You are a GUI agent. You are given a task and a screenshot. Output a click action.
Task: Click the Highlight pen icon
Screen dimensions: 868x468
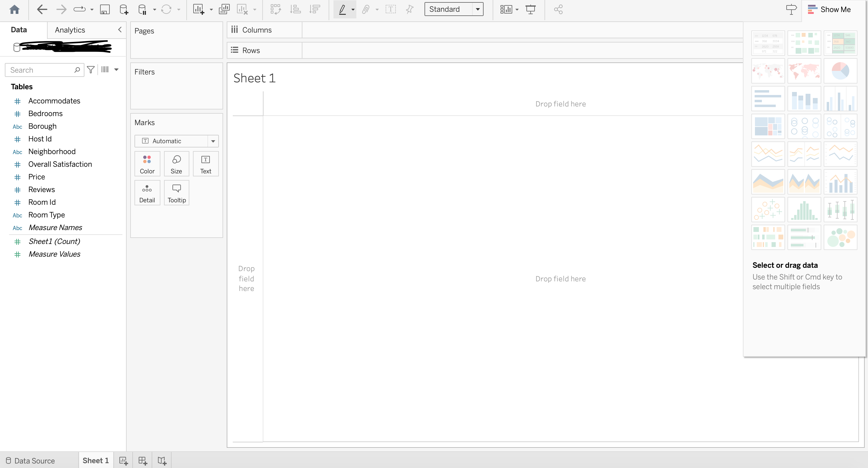[x=342, y=9]
